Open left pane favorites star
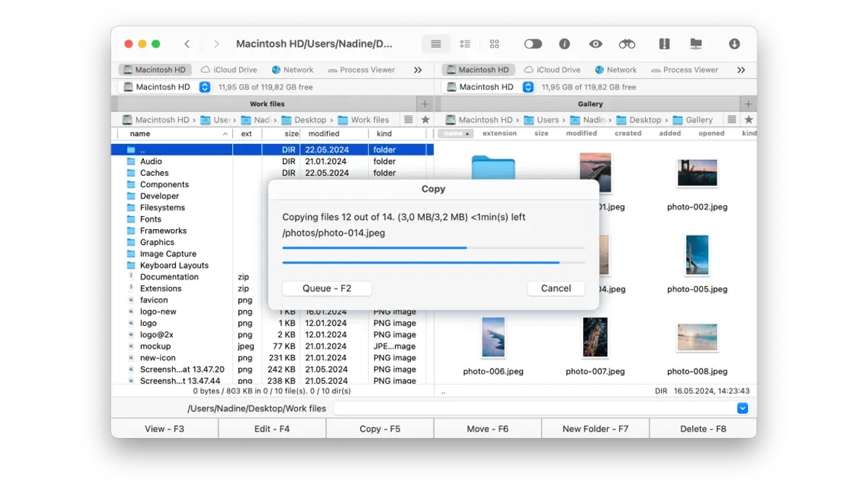Screen dimensions: 868x488 pos(425,120)
